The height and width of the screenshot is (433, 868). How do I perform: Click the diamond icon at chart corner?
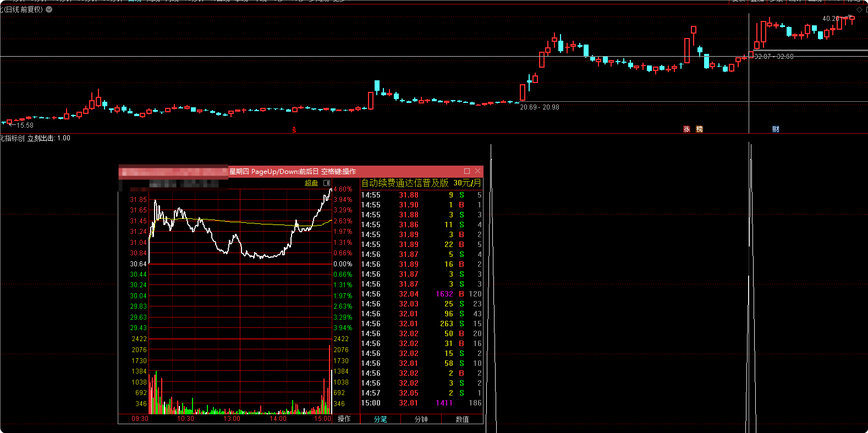click(860, 9)
